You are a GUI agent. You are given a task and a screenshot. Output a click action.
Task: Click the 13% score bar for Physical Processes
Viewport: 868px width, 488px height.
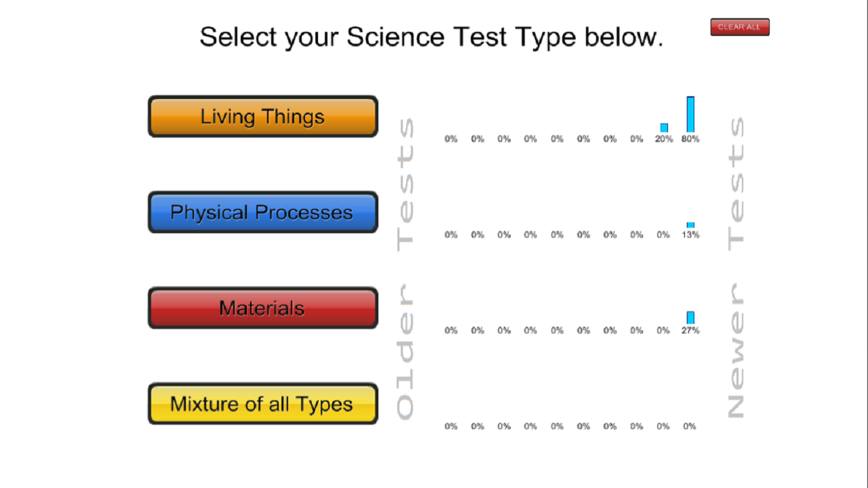[x=690, y=225]
